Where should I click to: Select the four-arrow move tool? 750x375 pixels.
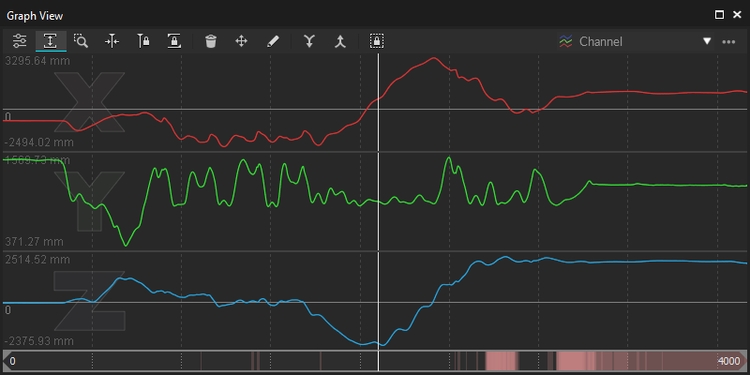[242, 42]
